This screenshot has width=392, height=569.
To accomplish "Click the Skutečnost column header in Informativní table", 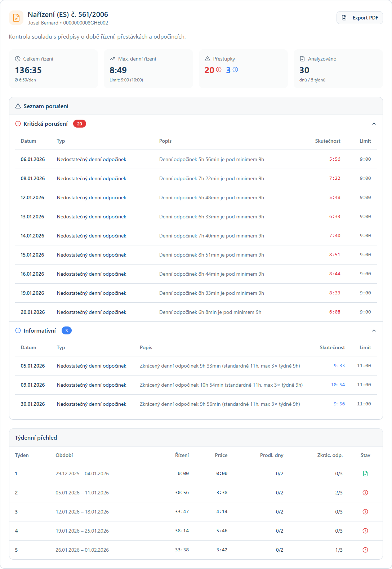I will (x=332, y=348).
